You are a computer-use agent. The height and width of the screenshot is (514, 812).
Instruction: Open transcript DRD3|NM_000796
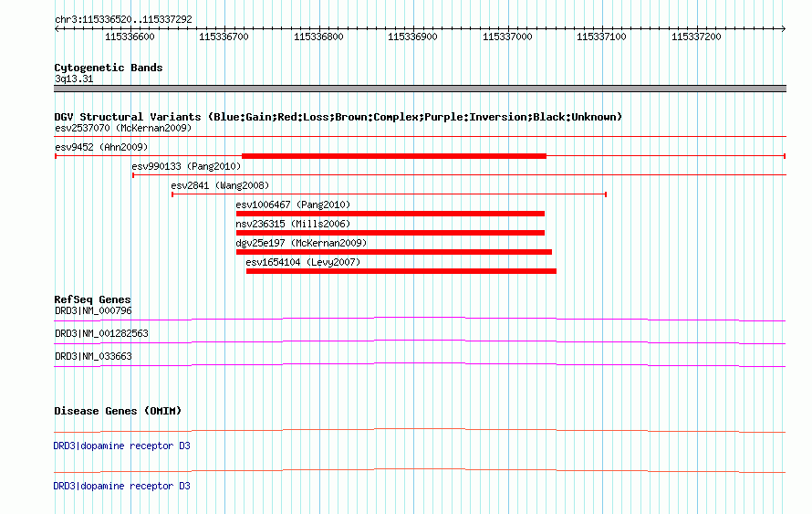pos(93,310)
